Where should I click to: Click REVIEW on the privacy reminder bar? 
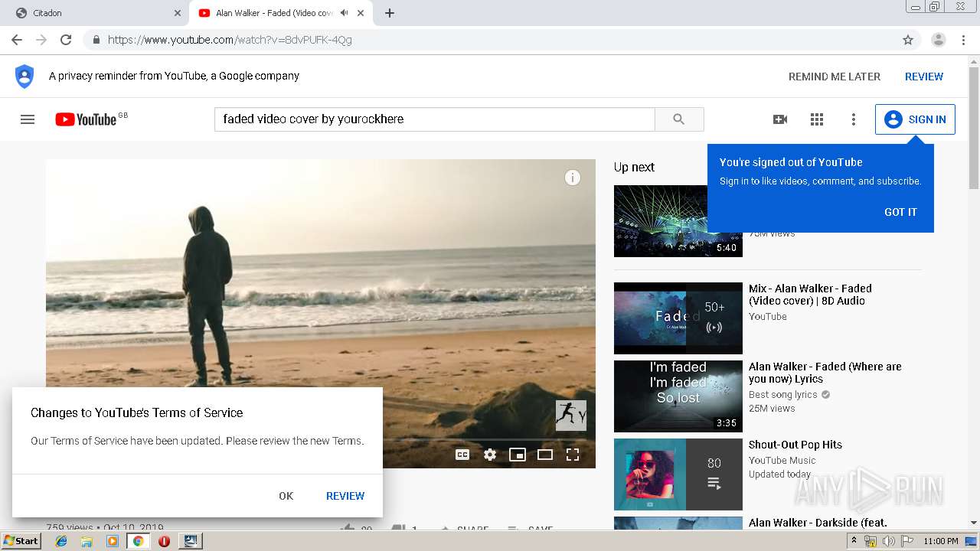(x=924, y=77)
